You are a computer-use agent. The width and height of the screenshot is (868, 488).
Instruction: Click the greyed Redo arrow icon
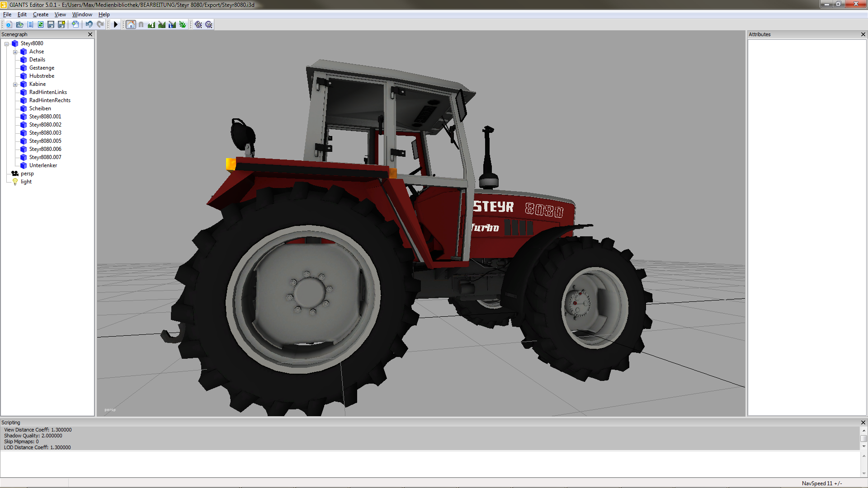(100, 24)
